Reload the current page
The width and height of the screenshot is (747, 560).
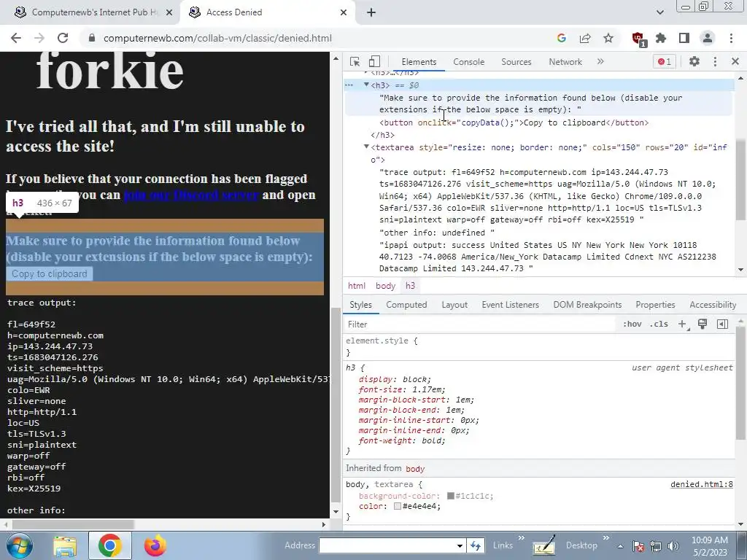[x=63, y=38]
